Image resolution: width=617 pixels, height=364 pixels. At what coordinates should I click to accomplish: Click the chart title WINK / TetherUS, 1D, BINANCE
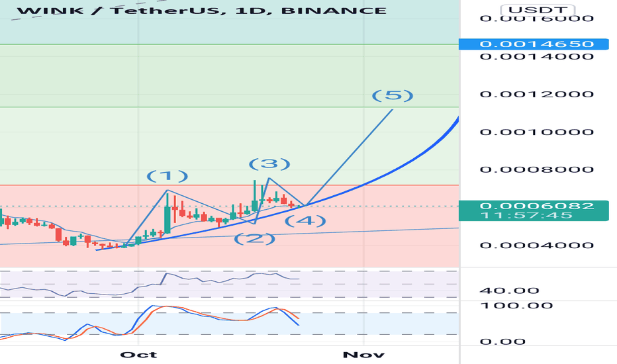tap(201, 11)
